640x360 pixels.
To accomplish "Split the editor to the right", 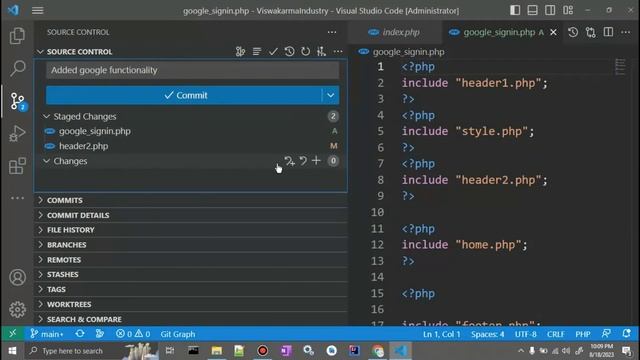I will click(x=608, y=32).
